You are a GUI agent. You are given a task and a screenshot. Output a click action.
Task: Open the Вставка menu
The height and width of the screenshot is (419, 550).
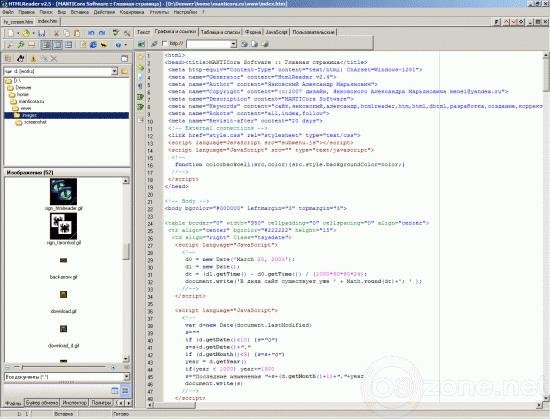point(80,12)
